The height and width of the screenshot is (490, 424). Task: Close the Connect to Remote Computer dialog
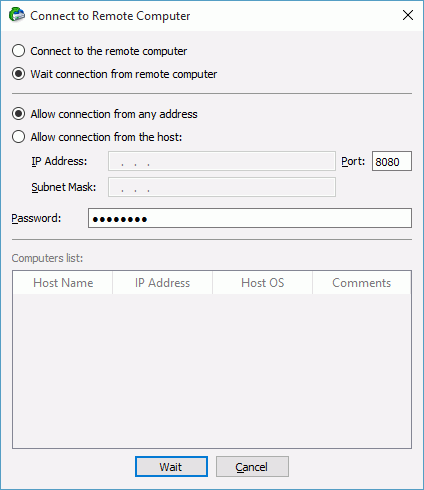coord(408,15)
